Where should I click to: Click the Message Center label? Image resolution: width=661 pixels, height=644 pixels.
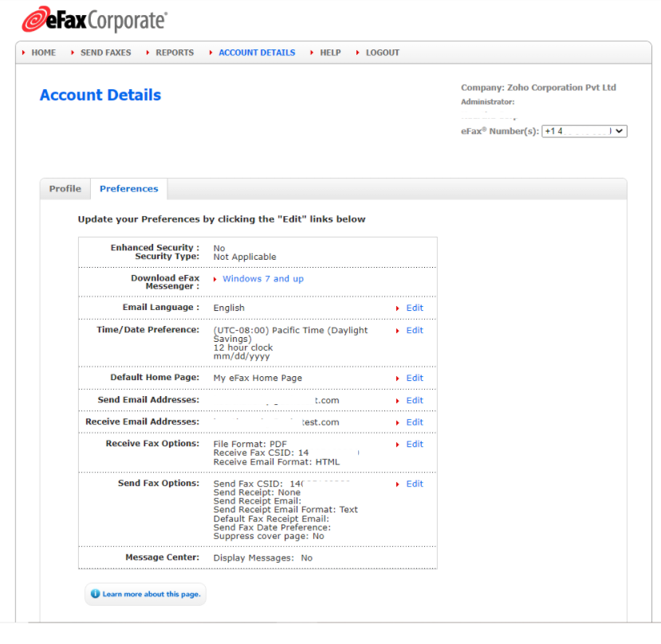click(163, 557)
